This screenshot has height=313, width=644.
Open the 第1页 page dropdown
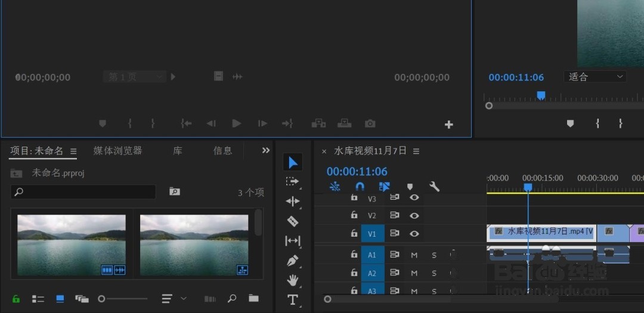(x=134, y=77)
